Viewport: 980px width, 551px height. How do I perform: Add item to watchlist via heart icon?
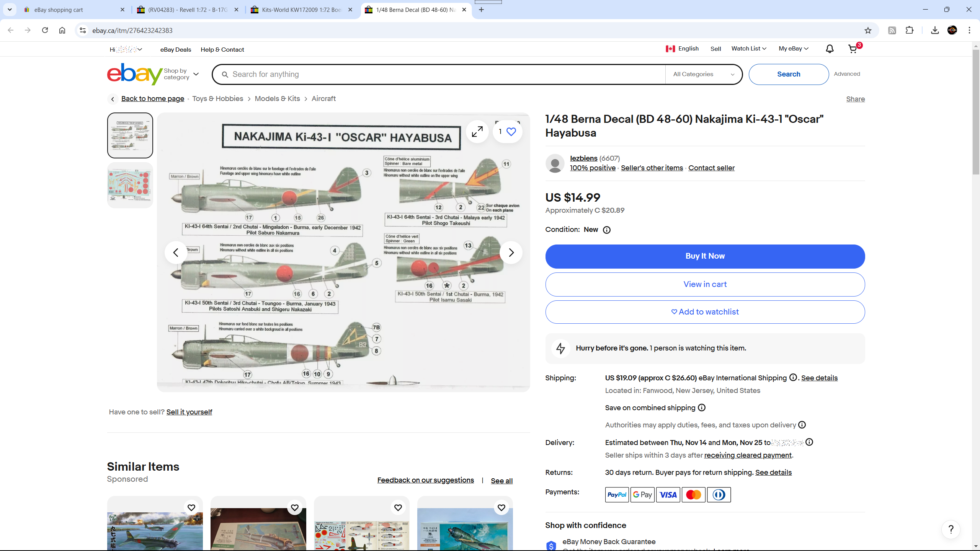pyautogui.click(x=507, y=132)
